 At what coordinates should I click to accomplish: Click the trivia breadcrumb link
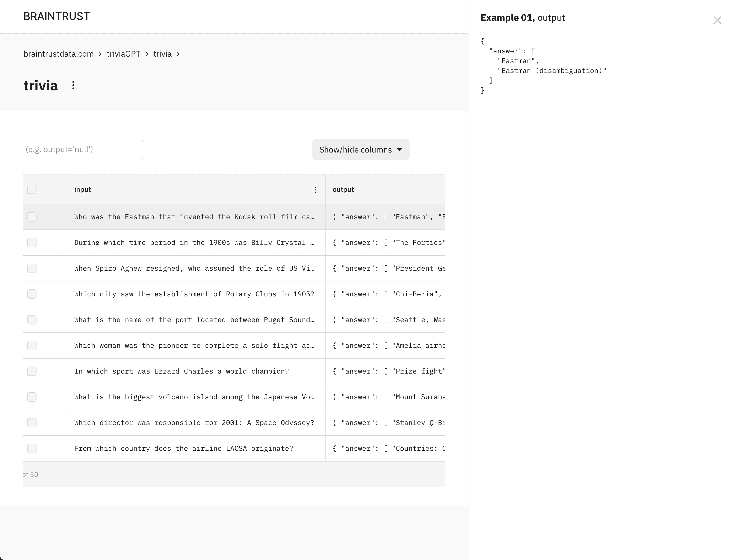click(162, 54)
